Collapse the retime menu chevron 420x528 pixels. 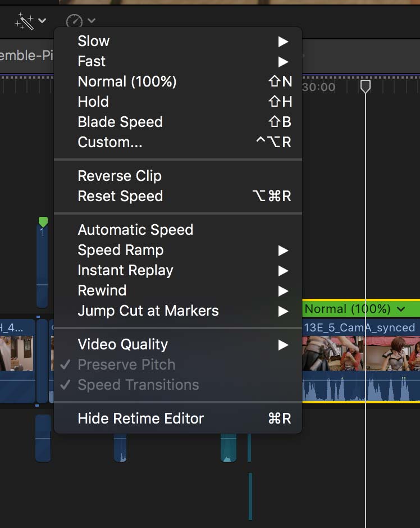coord(91,21)
